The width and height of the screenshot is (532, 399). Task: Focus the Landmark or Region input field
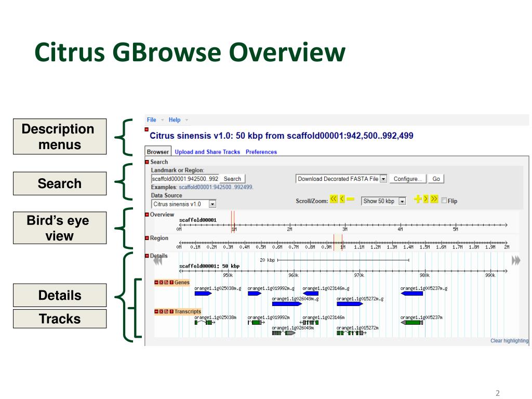[x=185, y=179]
